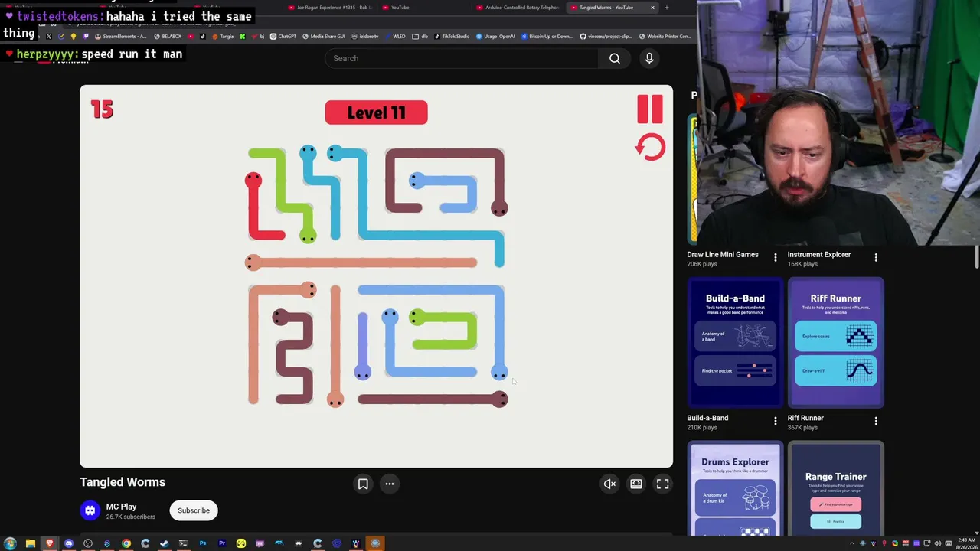Open options menu for Build-a-Band
This screenshot has width=980, height=551.
[775, 421]
